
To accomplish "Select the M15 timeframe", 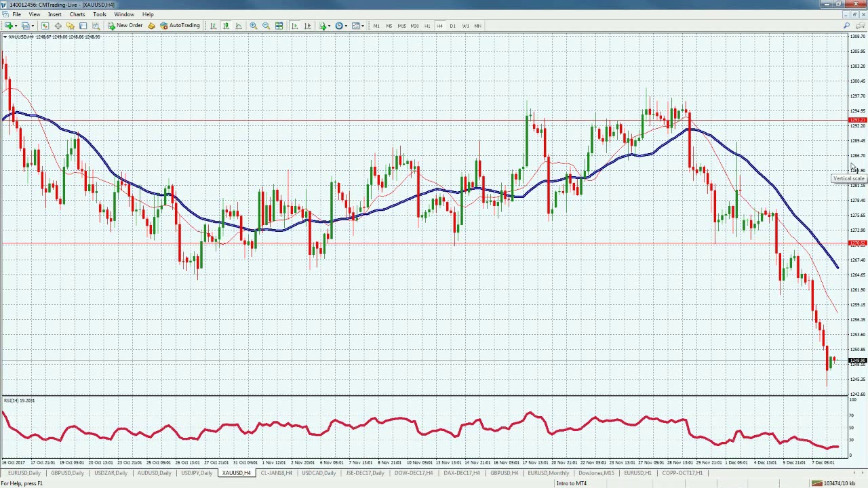I will click(x=401, y=26).
